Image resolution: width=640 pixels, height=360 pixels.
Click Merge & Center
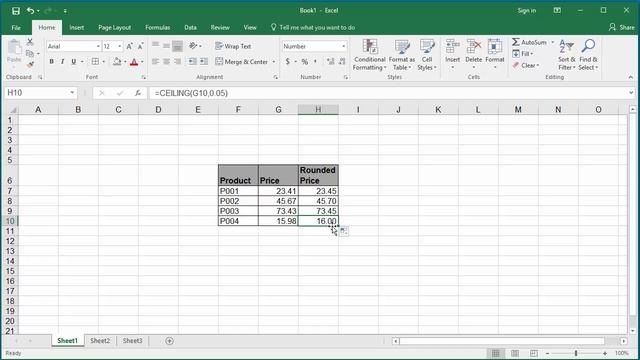tap(242, 62)
